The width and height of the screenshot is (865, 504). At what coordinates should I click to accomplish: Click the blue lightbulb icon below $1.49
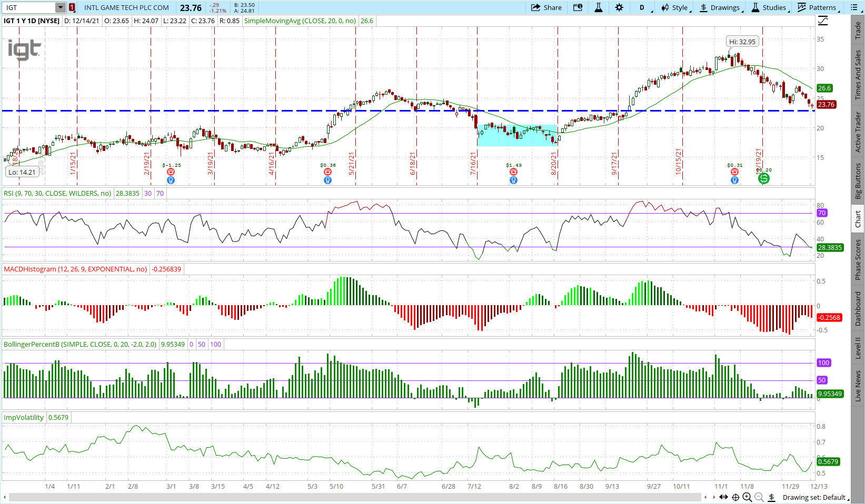[x=513, y=180]
